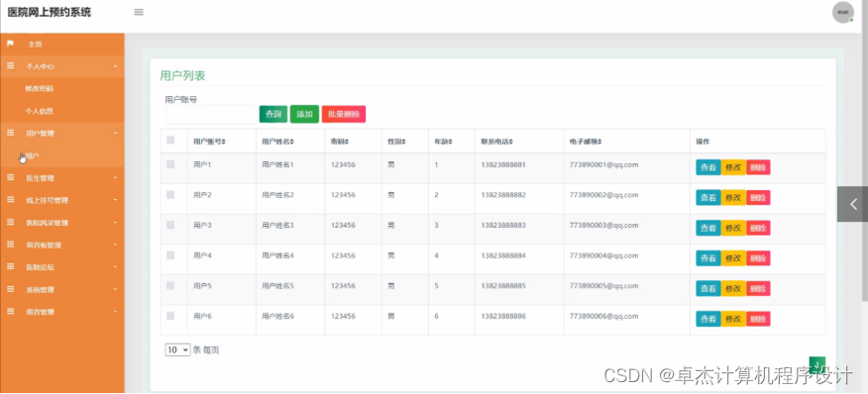Viewport: 868px width, 394px height.
Task: Tick the checkbox for row 用户2
Action: point(170,195)
